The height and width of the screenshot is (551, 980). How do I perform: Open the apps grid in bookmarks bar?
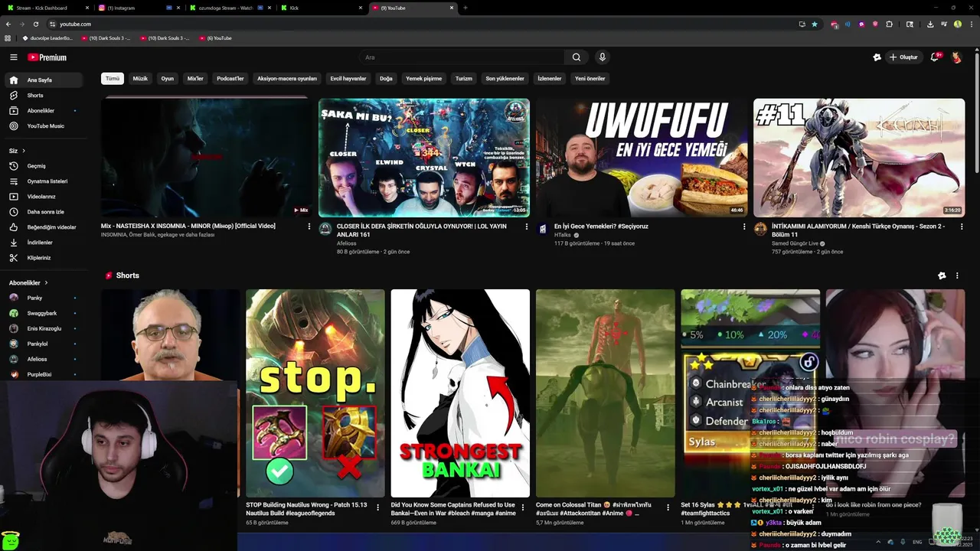click(8, 37)
